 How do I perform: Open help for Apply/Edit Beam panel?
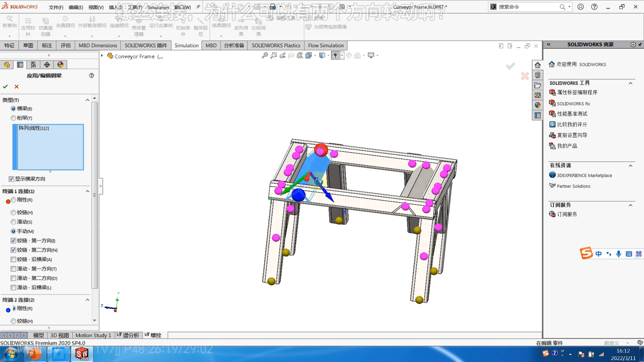(x=91, y=75)
